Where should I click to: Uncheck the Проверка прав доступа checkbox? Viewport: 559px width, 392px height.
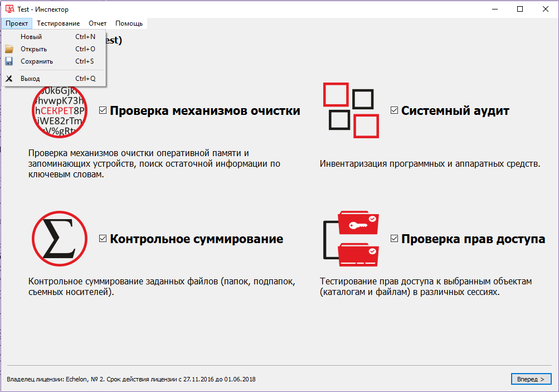pos(393,239)
